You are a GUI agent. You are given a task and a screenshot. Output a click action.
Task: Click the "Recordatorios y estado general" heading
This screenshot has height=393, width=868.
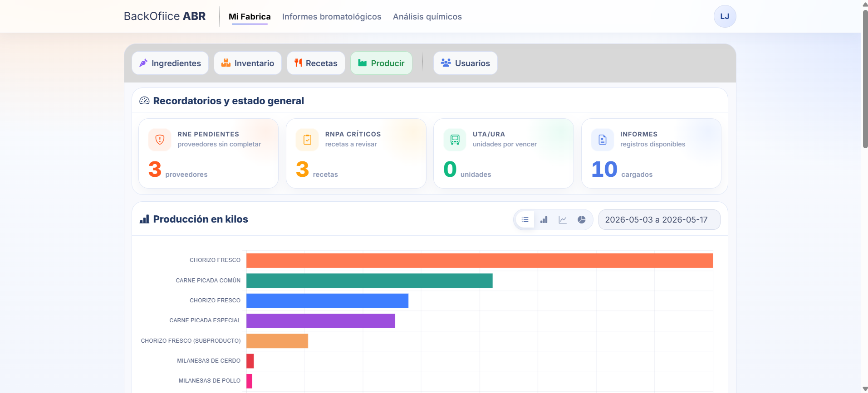point(229,101)
